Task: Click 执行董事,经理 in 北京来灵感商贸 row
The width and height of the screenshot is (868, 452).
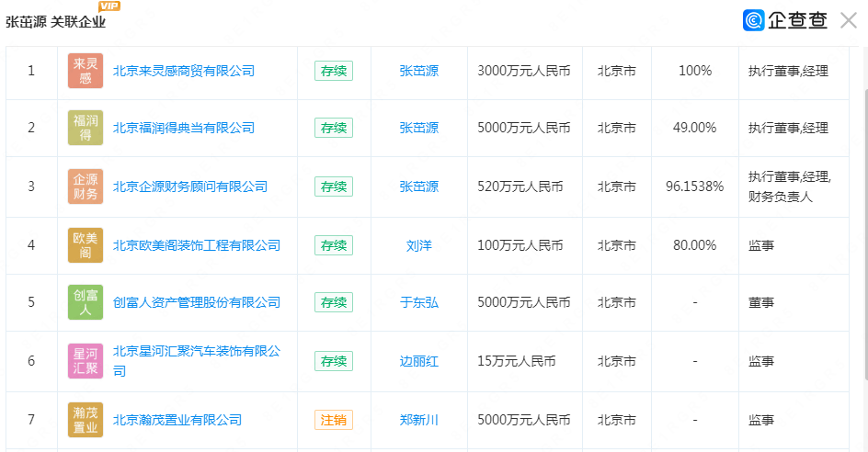Action: pos(788,71)
